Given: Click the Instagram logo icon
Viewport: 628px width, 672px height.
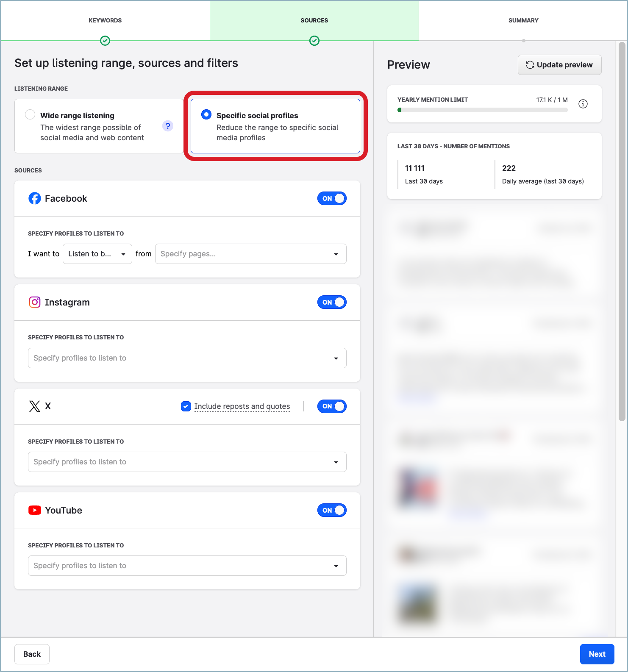Looking at the screenshot, I should tap(35, 302).
